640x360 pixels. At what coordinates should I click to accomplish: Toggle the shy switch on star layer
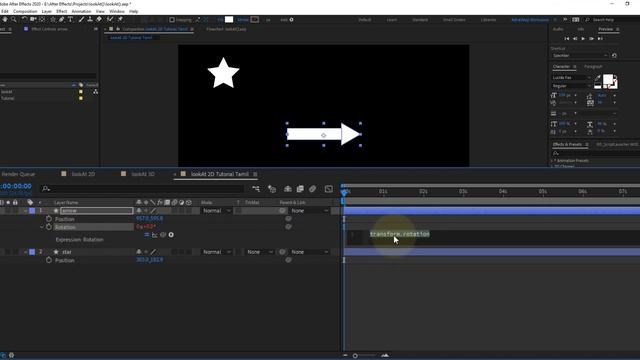(139, 252)
